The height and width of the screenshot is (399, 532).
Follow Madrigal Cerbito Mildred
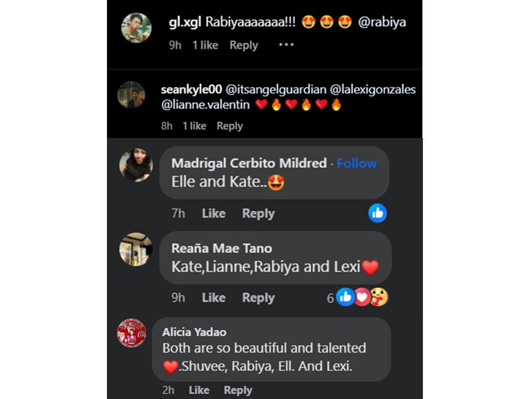click(x=356, y=163)
